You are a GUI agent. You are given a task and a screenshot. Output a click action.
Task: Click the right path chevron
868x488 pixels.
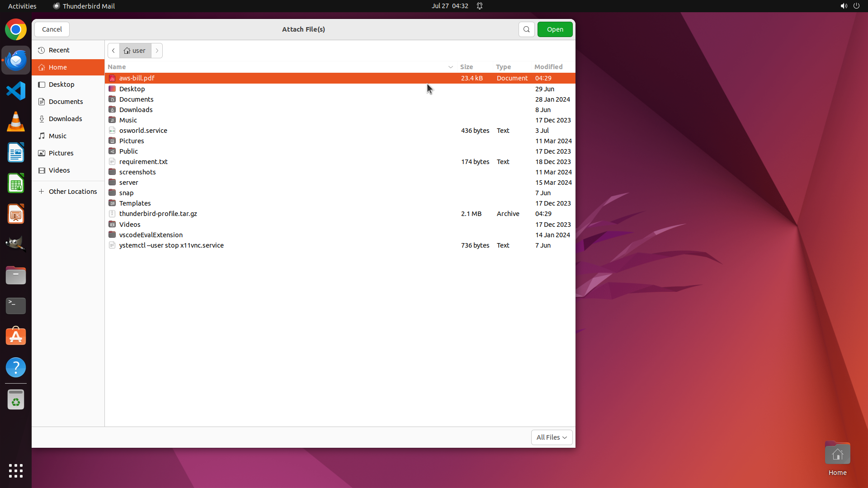pyautogui.click(x=157, y=51)
